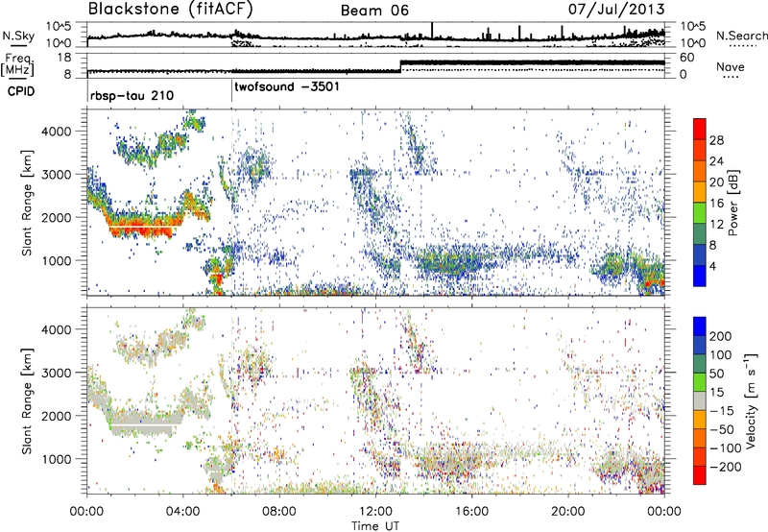
Task: Click the '08:00' time tick label
Action: 279,512
